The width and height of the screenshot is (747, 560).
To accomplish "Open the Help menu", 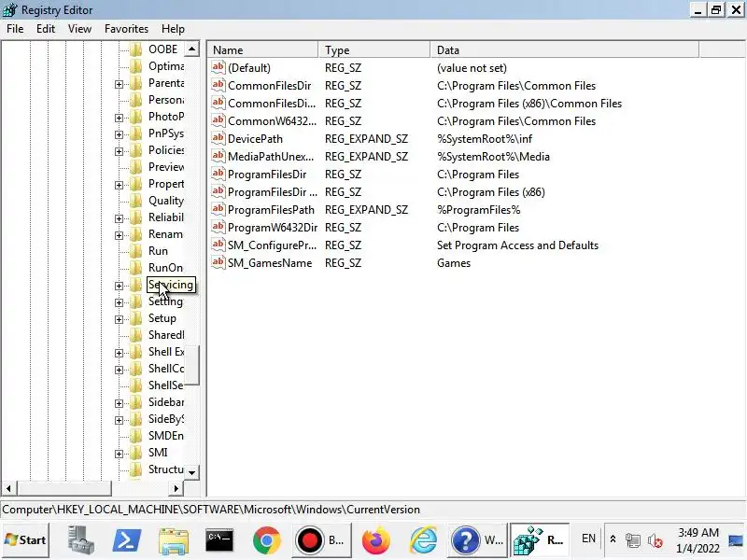I will (x=173, y=29).
